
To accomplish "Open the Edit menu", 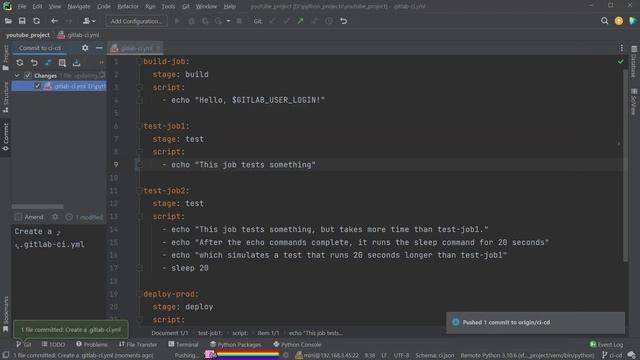I will point(37,7).
